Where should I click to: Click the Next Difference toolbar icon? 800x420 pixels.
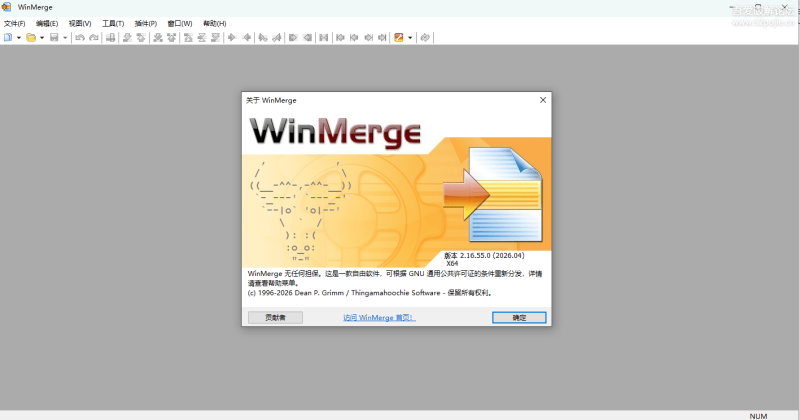pyautogui.click(x=127, y=37)
